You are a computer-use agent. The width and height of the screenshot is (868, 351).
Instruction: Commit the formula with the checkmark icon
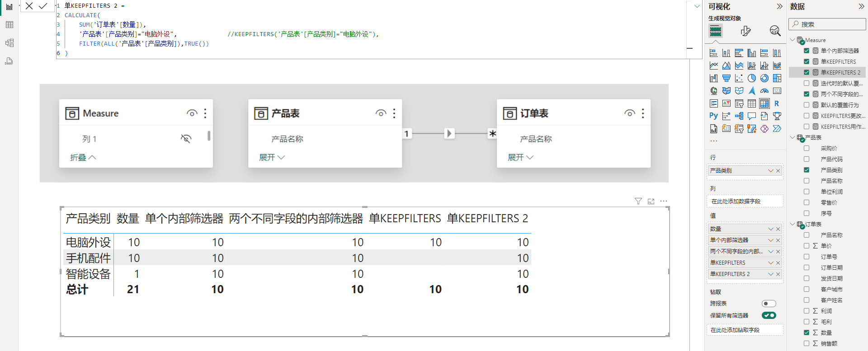pyautogui.click(x=43, y=6)
